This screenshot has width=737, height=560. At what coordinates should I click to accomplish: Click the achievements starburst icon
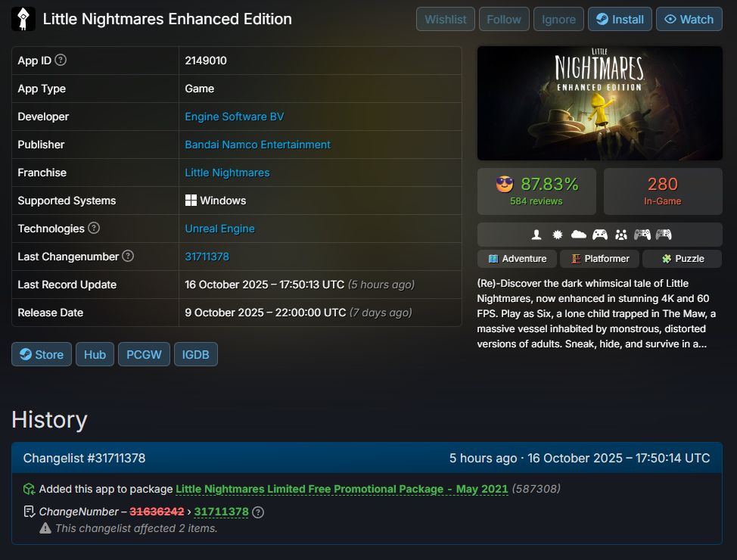[x=558, y=234]
